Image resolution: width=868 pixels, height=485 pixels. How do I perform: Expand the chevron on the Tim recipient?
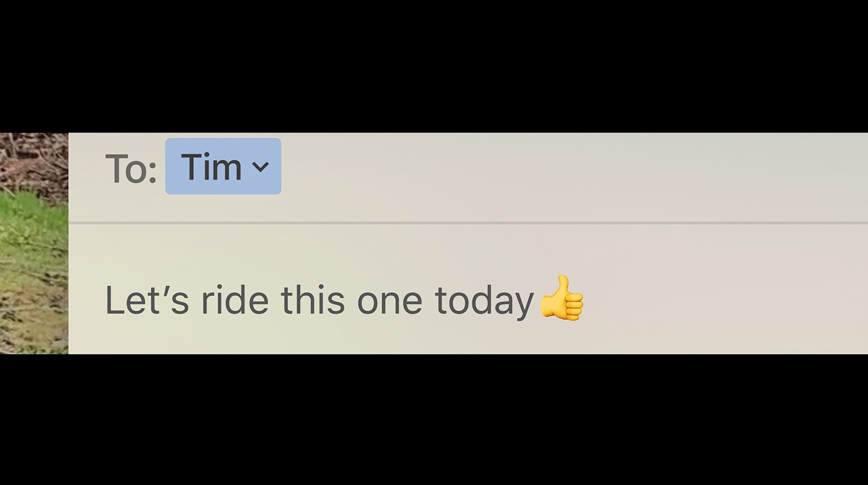[x=260, y=166]
